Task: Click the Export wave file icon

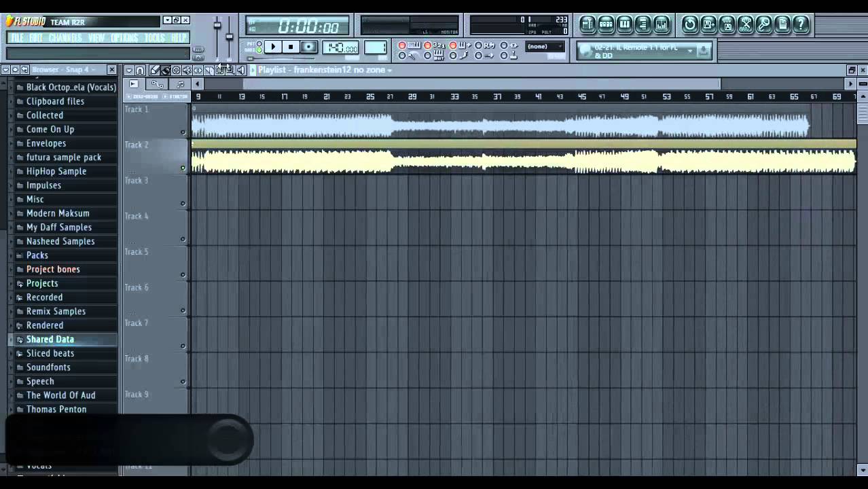Action: click(727, 25)
